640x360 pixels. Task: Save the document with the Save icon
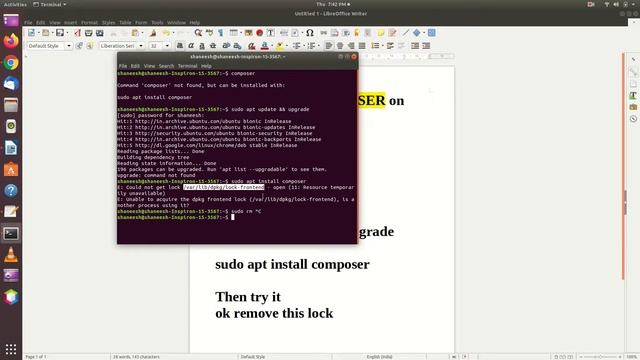coord(60,33)
